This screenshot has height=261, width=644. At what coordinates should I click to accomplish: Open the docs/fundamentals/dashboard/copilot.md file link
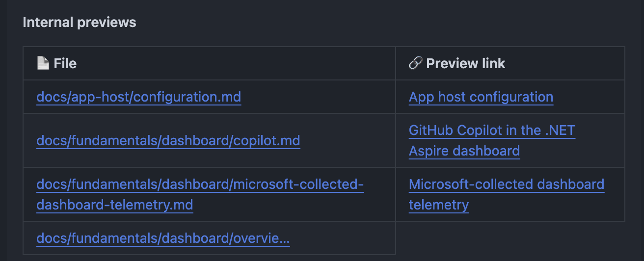(x=168, y=141)
